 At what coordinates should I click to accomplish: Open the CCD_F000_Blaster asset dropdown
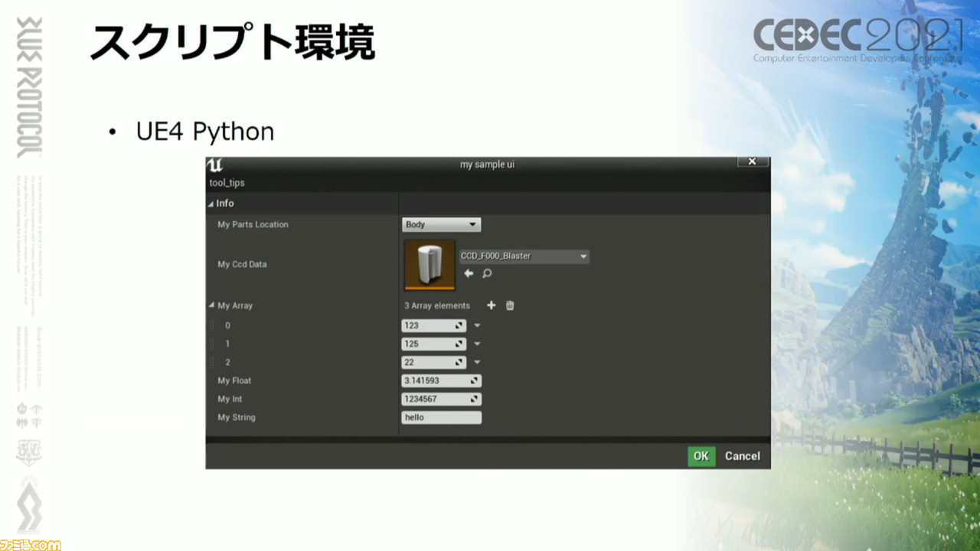tap(524, 256)
